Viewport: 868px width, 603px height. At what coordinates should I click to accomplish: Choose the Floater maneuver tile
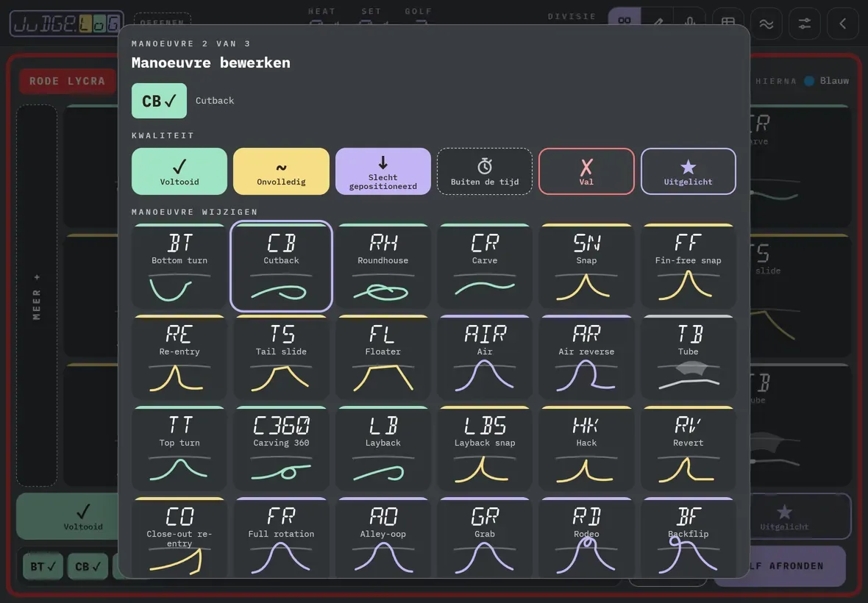(383, 357)
